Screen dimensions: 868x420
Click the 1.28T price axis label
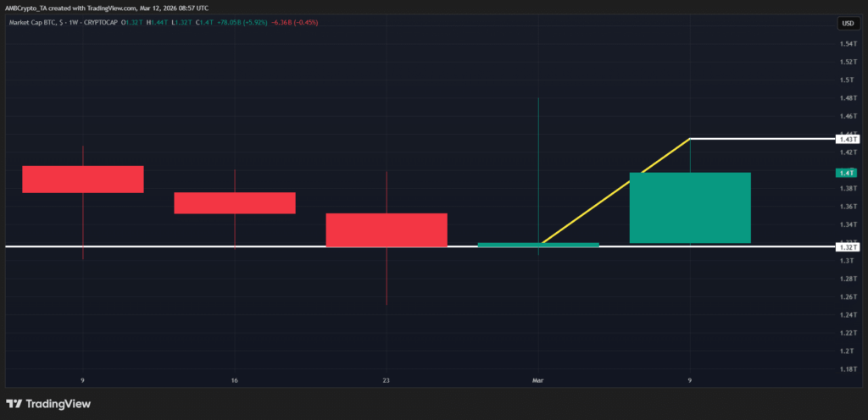click(x=849, y=279)
